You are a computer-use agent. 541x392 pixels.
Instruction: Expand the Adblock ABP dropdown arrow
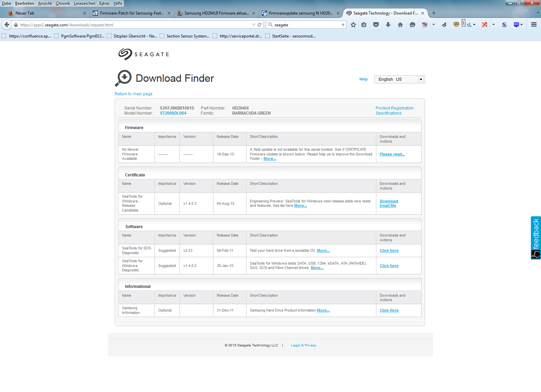521,25
